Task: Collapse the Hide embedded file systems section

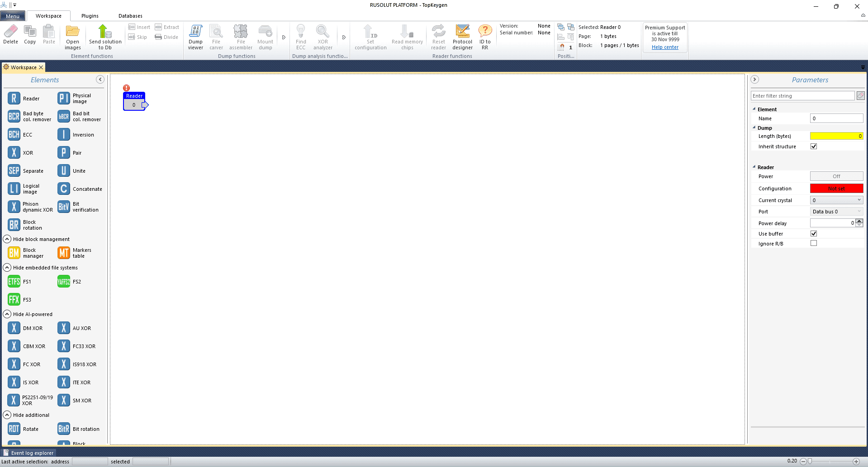Action: [x=7, y=268]
